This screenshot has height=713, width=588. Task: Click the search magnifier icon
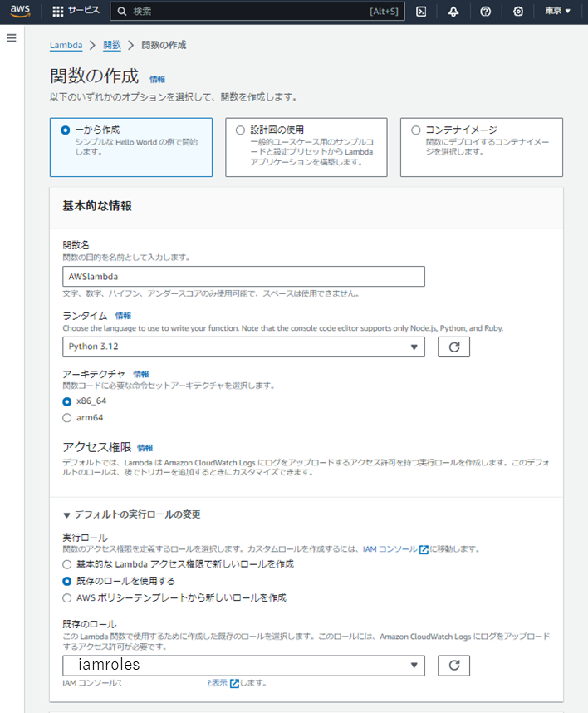click(x=122, y=12)
